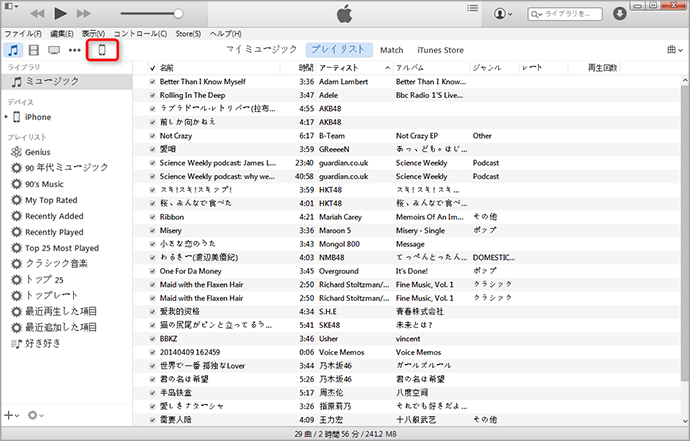Open the 編集(E) menu
Viewport: 690px width, 441px height.
click(x=62, y=34)
